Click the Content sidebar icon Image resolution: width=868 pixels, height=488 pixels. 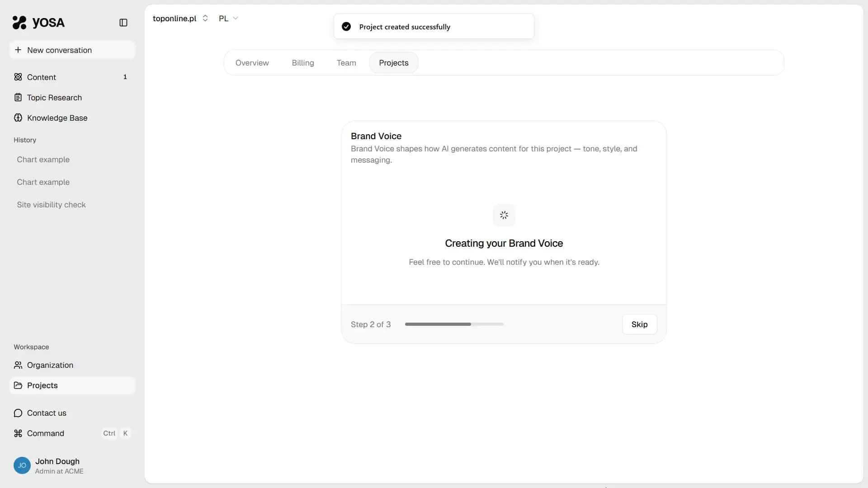(x=18, y=77)
